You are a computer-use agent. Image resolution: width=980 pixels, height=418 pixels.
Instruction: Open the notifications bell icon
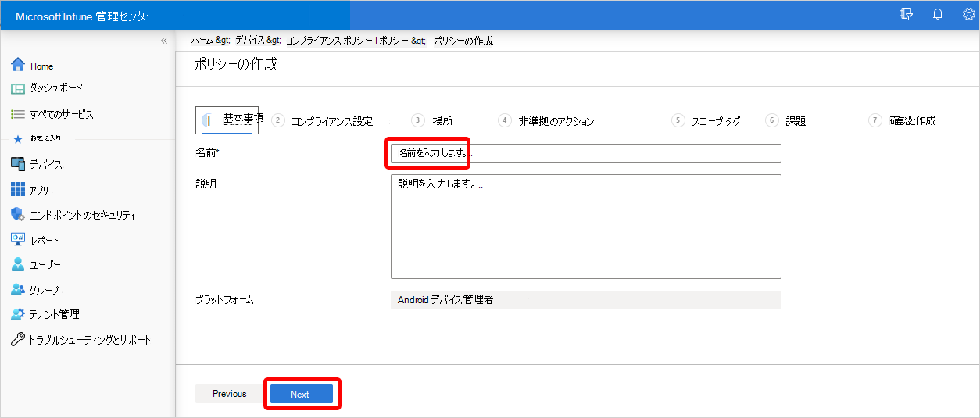[938, 14]
